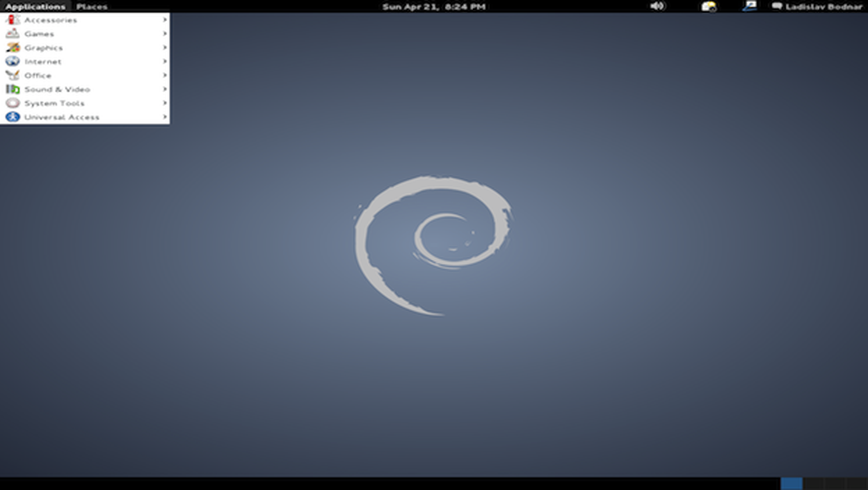Image resolution: width=868 pixels, height=490 pixels.
Task: Expand the Graphics submenu arrow
Action: click(164, 48)
